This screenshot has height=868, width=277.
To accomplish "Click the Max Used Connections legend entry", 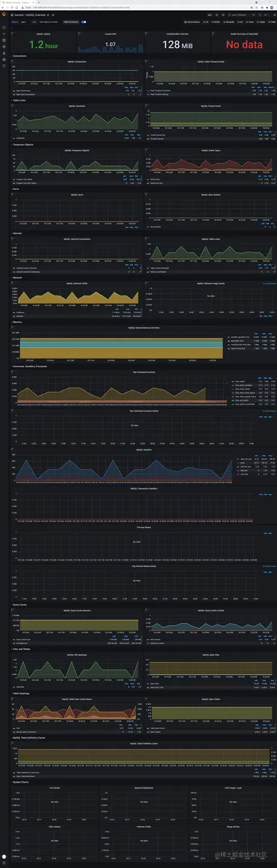I will (24, 94).
